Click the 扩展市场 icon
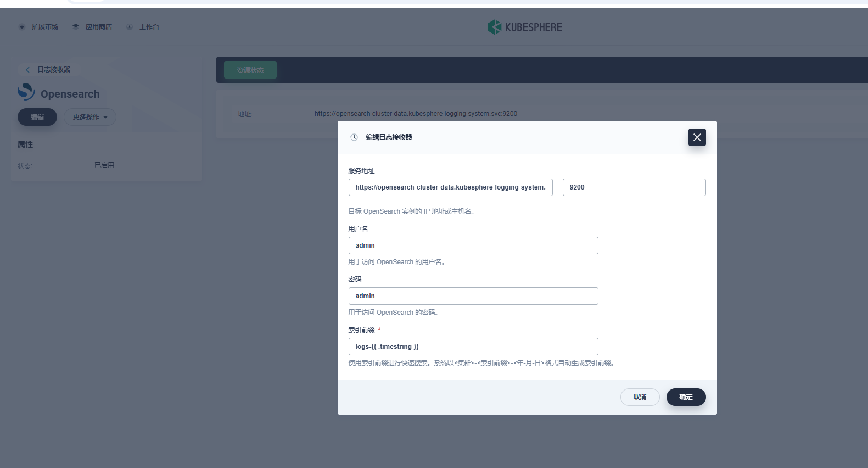The width and height of the screenshot is (868, 468). (x=22, y=27)
